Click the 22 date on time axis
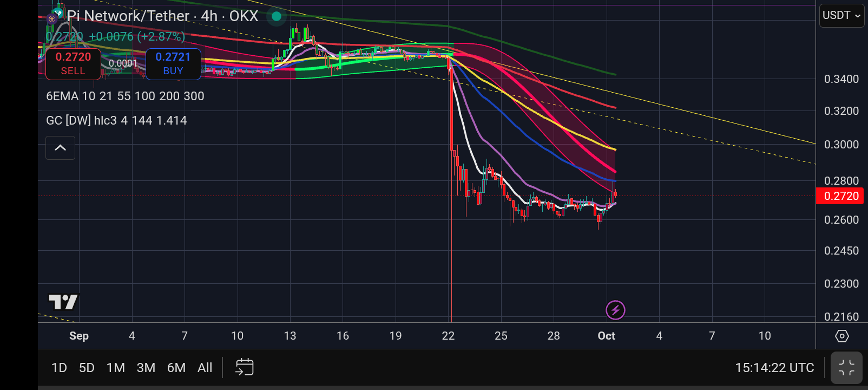868x390 pixels. click(448, 336)
